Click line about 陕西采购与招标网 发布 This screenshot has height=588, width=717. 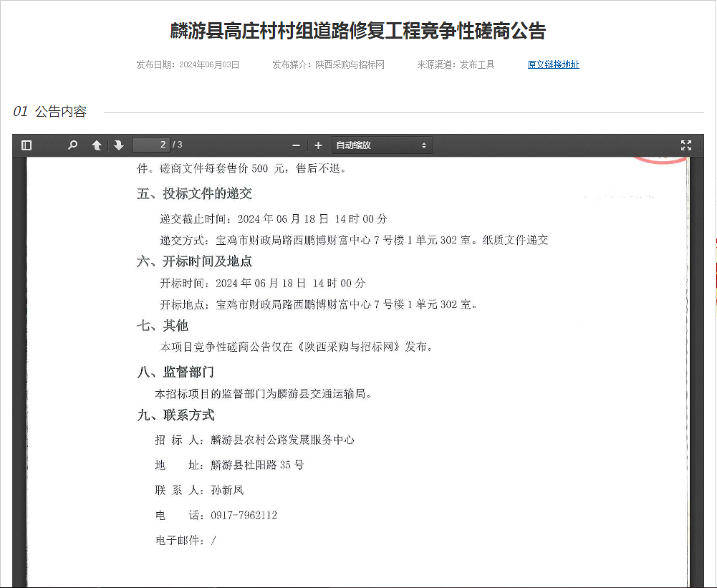297,347
